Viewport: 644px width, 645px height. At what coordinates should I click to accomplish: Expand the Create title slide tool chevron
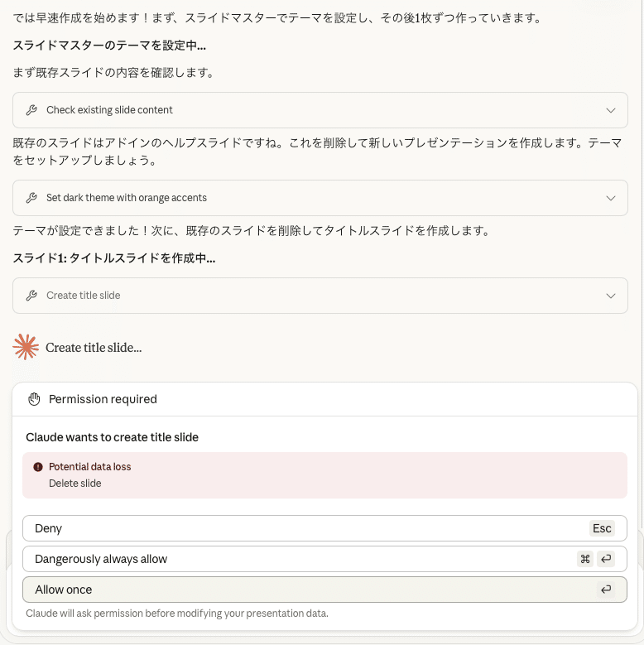tap(611, 296)
